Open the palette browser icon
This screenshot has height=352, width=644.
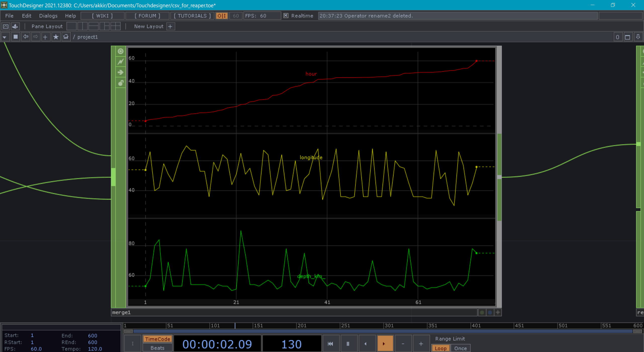pyautogui.click(x=15, y=26)
